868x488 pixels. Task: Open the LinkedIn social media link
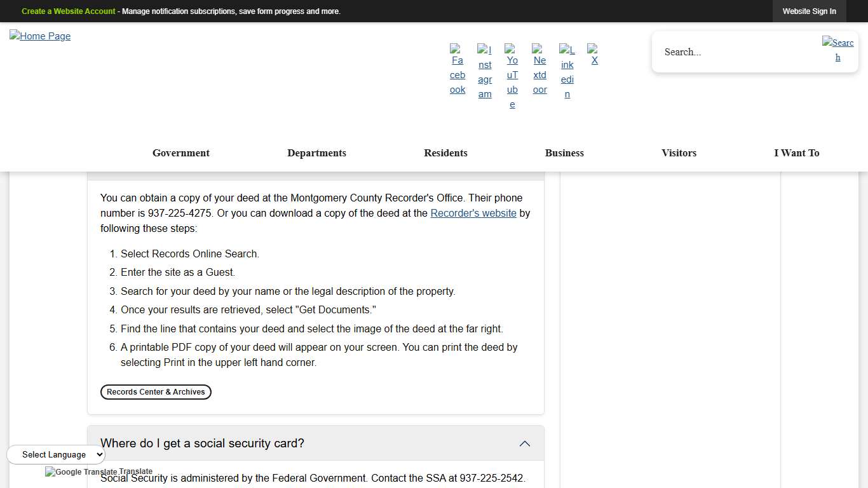coord(567,72)
